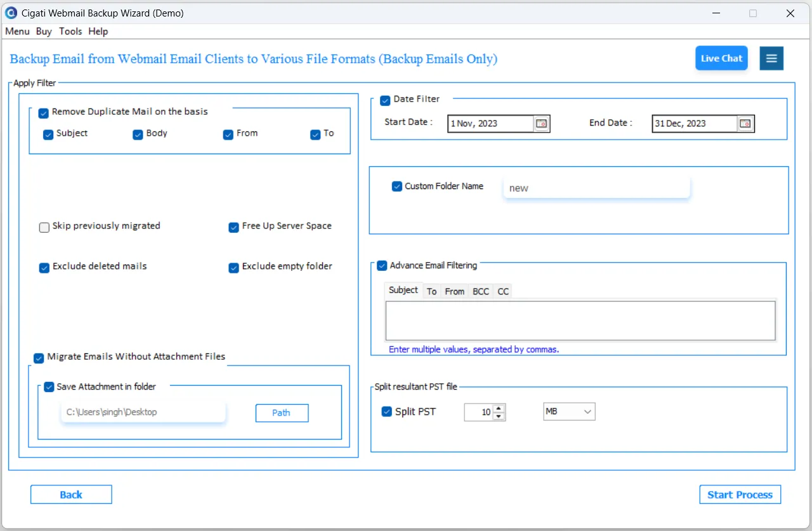This screenshot has width=812, height=531.
Task: Toggle the From duplicate checkbox
Action: (x=228, y=134)
